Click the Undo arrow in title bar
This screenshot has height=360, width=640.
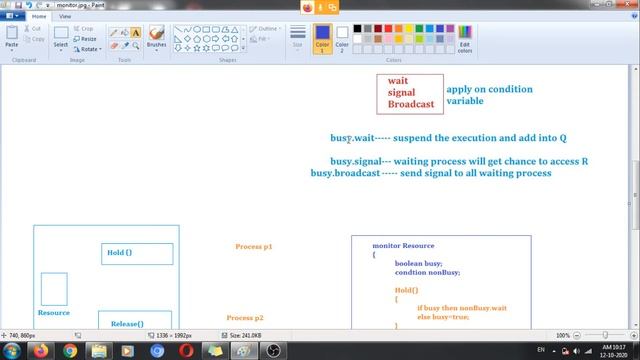pos(29,5)
